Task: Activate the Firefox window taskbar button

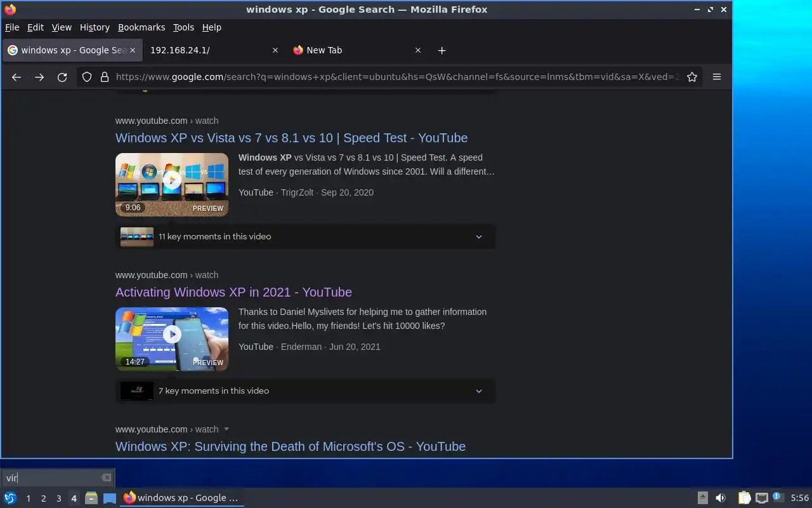Action: 182,498
